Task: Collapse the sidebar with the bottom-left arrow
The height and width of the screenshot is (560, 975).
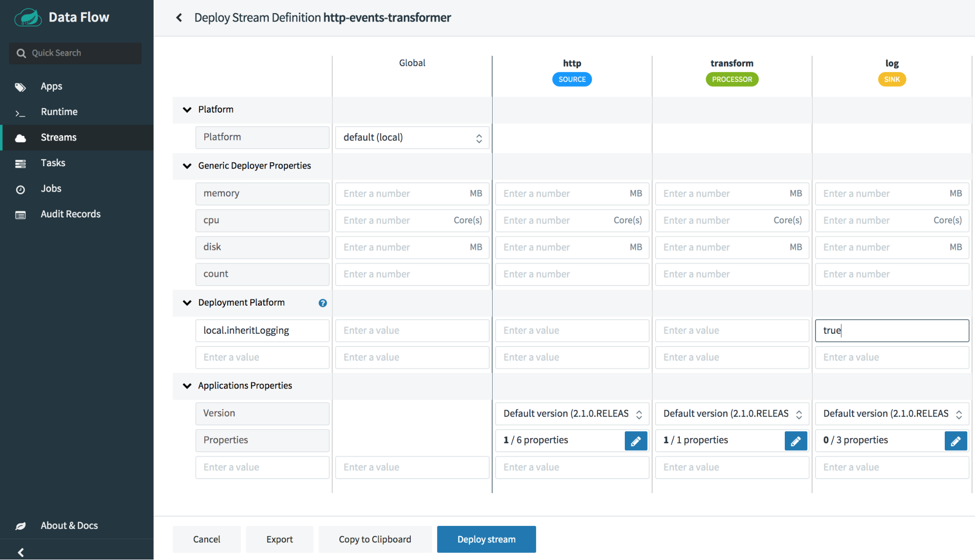Action: [x=21, y=552]
